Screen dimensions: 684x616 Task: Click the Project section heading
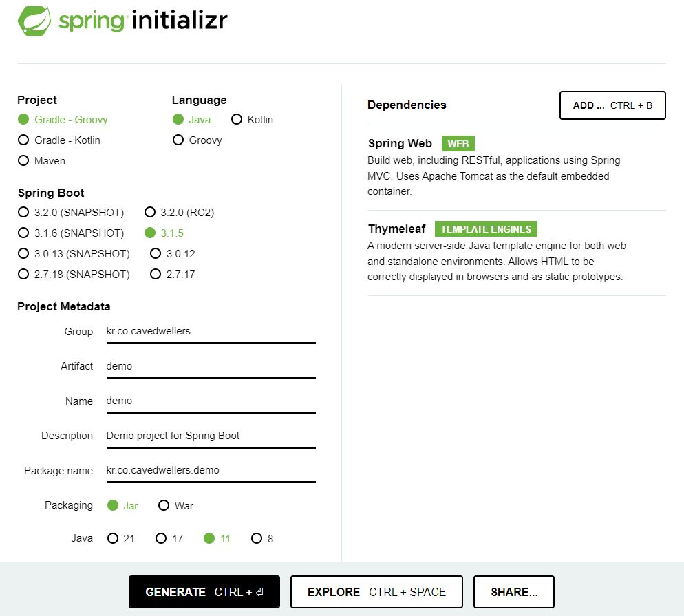37,100
